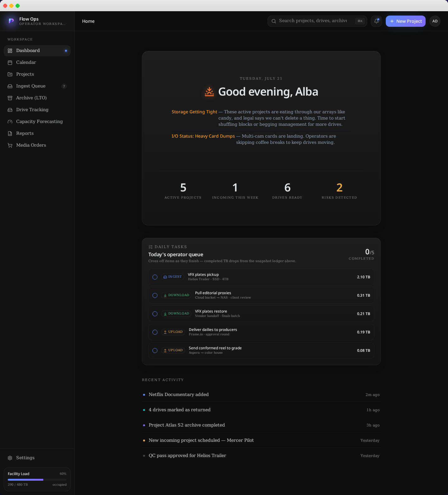Click the 1 Incoming This Week stat
This screenshot has width=448, height=495.
point(235,191)
